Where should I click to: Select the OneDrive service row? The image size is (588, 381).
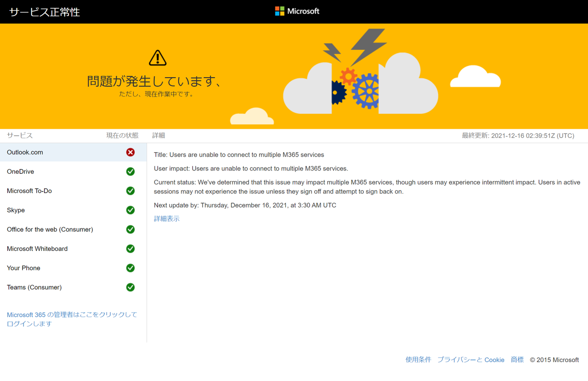[73, 171]
